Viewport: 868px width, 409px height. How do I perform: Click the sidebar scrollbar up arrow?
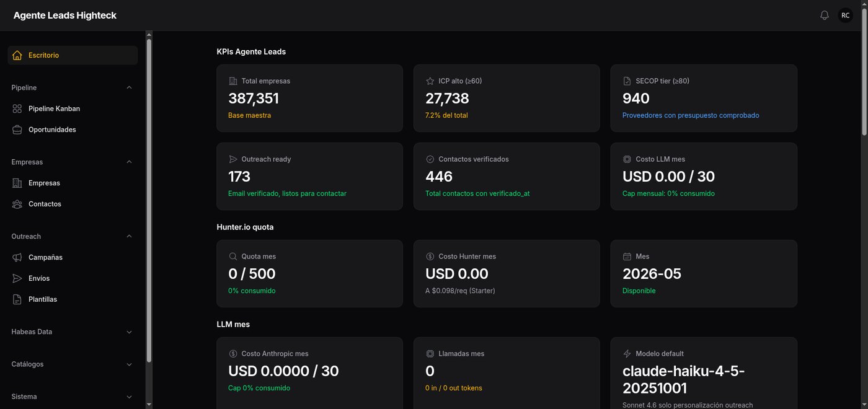pos(149,35)
